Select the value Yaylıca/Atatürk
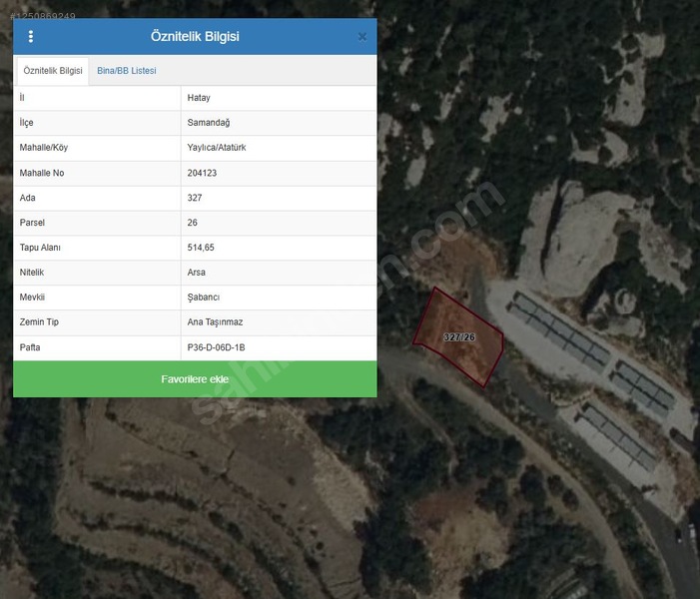Viewport: 700px width, 599px height. click(x=217, y=148)
